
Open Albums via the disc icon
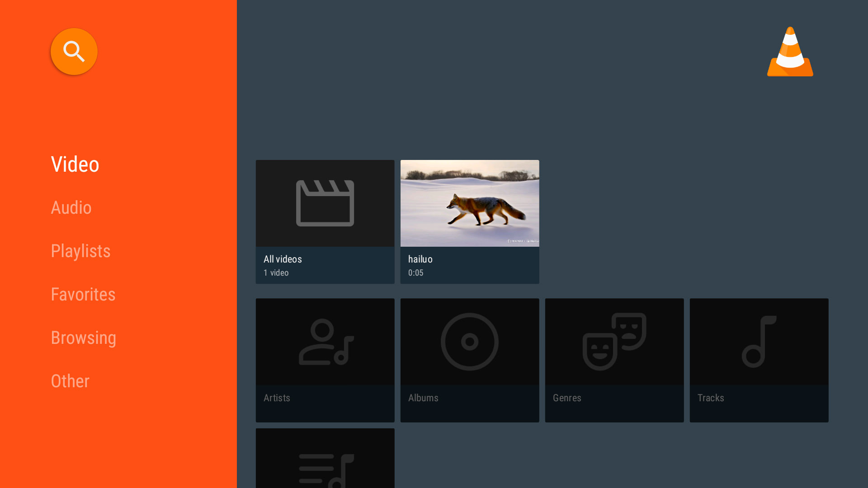[469, 341]
